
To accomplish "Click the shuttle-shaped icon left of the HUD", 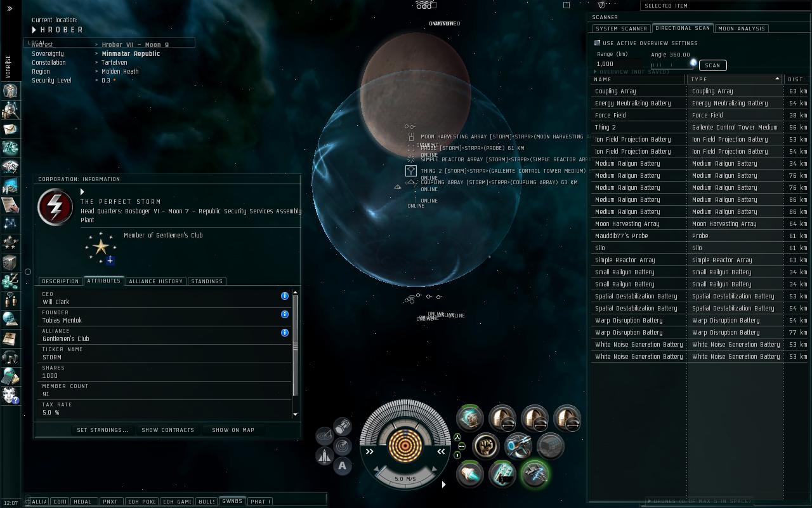I will [x=325, y=456].
